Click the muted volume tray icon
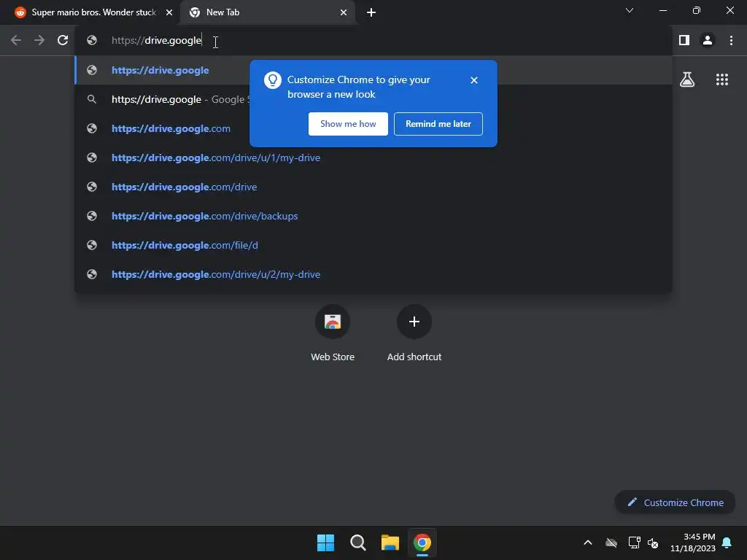The width and height of the screenshot is (747, 560). click(653, 542)
